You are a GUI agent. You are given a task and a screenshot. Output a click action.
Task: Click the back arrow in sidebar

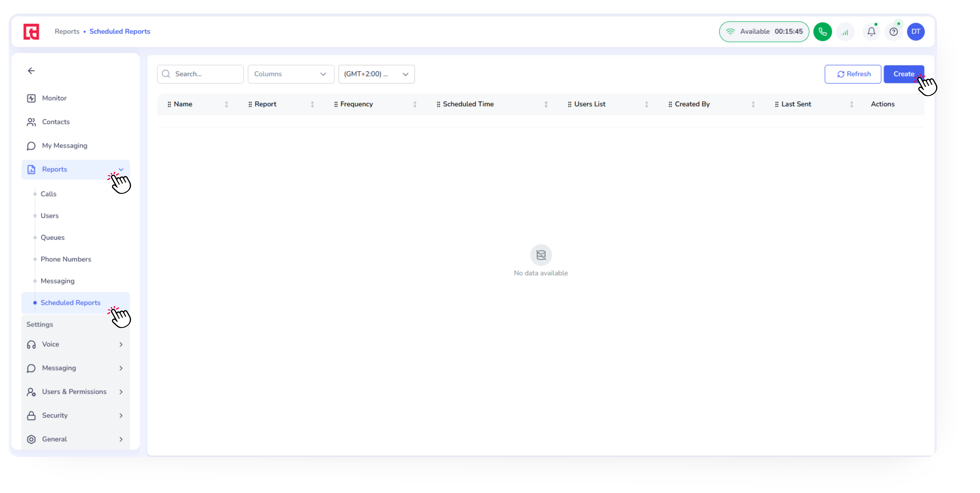(x=31, y=71)
